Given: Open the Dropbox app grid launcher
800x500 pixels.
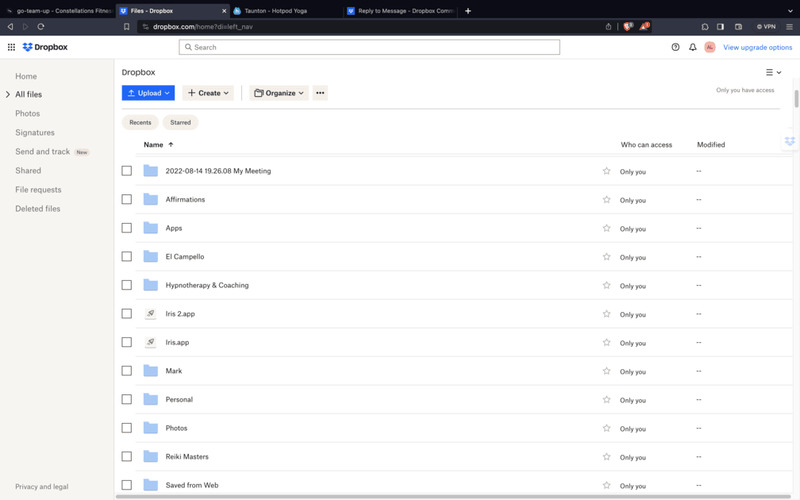Looking at the screenshot, I should 11,47.
